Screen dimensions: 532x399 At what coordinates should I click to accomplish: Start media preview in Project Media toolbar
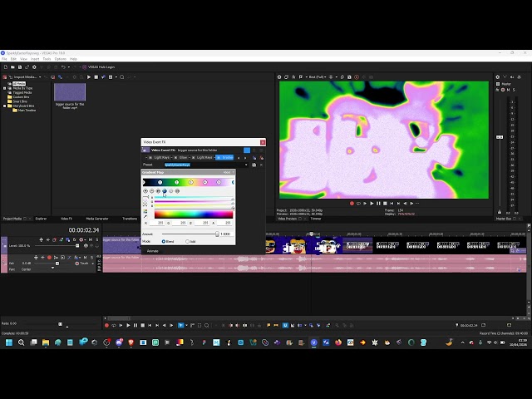point(89,77)
